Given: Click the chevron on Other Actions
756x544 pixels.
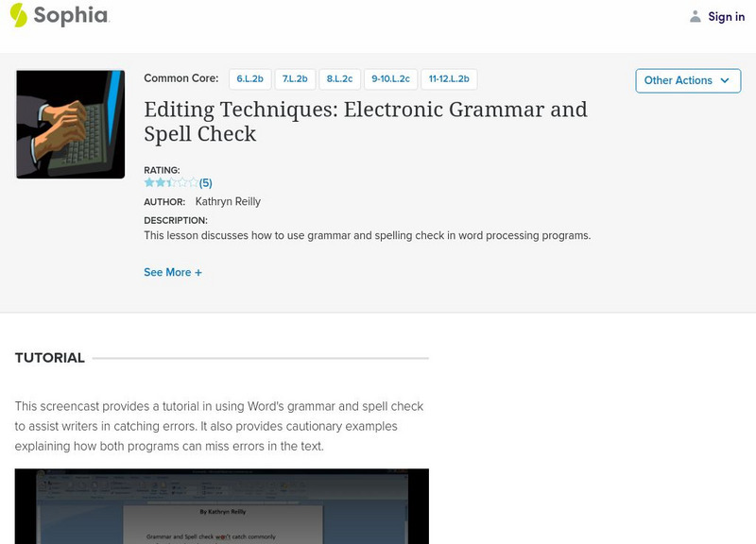Looking at the screenshot, I should click(724, 80).
